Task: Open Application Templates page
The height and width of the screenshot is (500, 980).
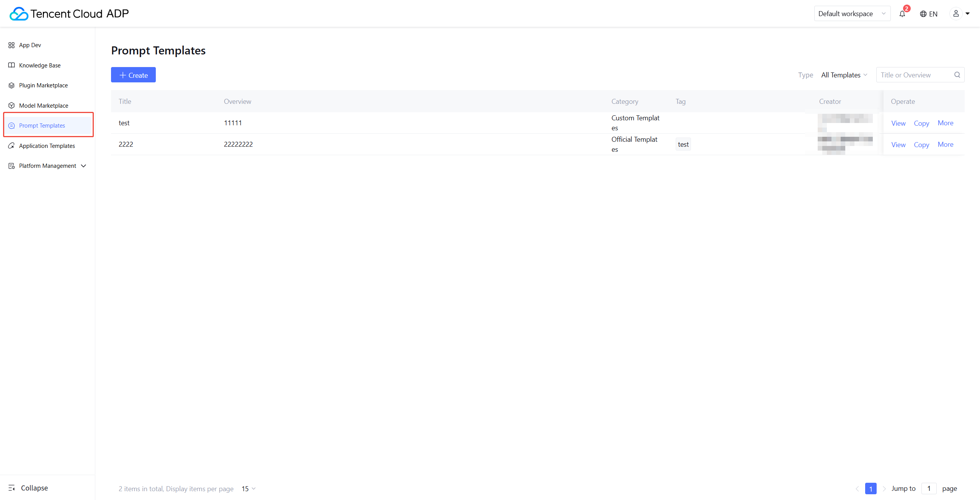Action: tap(47, 146)
